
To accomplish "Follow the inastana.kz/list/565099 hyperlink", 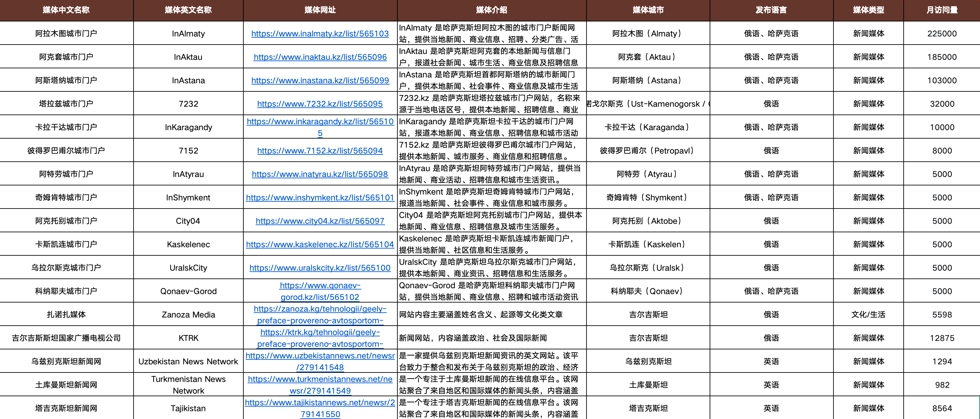I will click(320, 80).
